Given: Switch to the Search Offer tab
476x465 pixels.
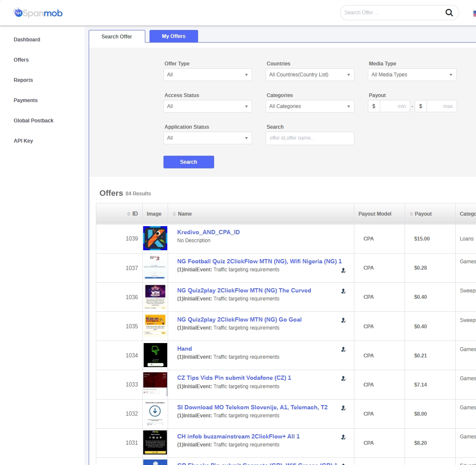Looking at the screenshot, I should (117, 36).
